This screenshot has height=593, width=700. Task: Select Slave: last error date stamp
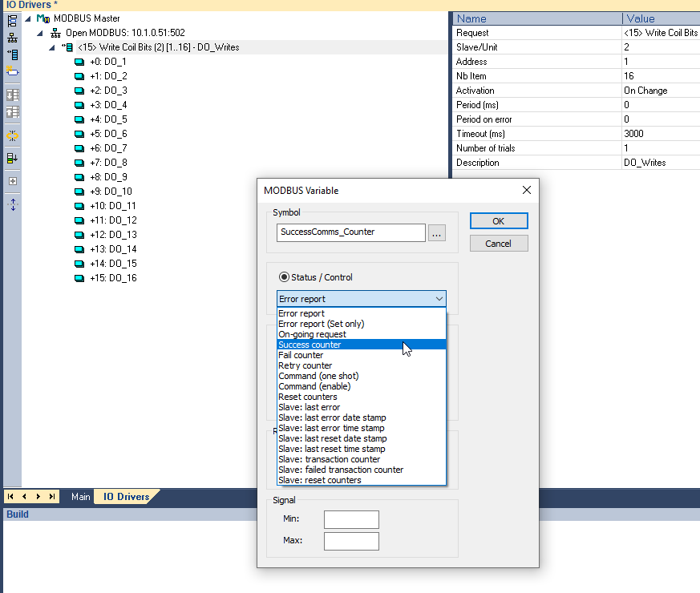361,418
